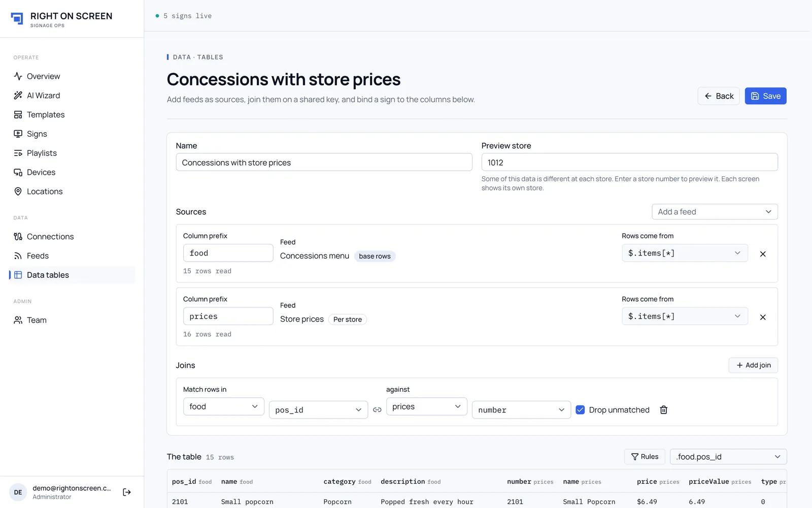Click the base rows badge

pyautogui.click(x=375, y=256)
